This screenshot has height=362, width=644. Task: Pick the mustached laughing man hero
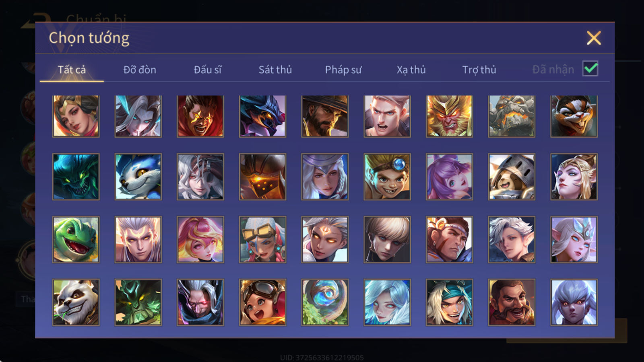tap(512, 302)
